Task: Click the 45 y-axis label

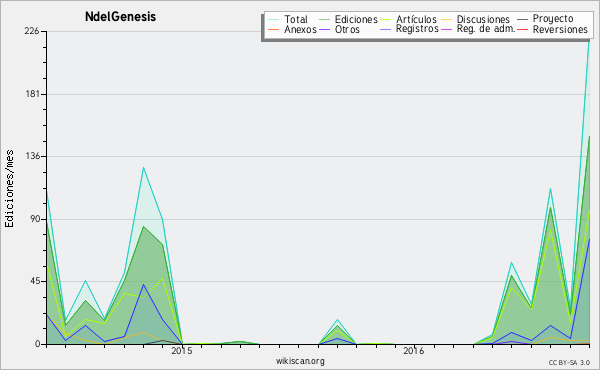Action: (x=34, y=281)
